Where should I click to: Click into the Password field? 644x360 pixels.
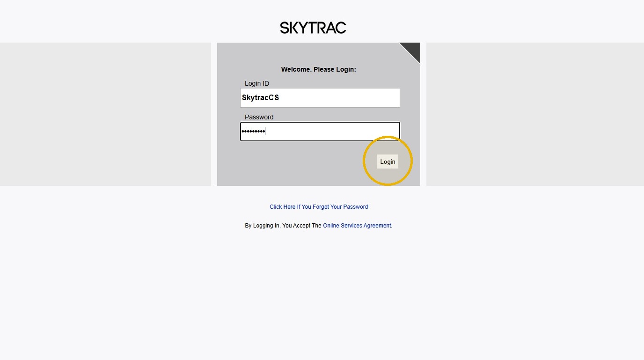tap(320, 132)
